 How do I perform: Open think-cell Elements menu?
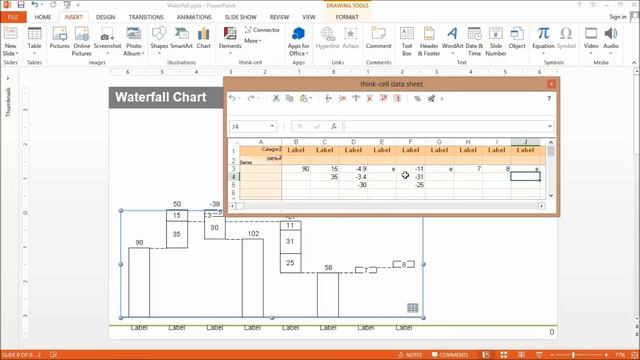tap(230, 40)
